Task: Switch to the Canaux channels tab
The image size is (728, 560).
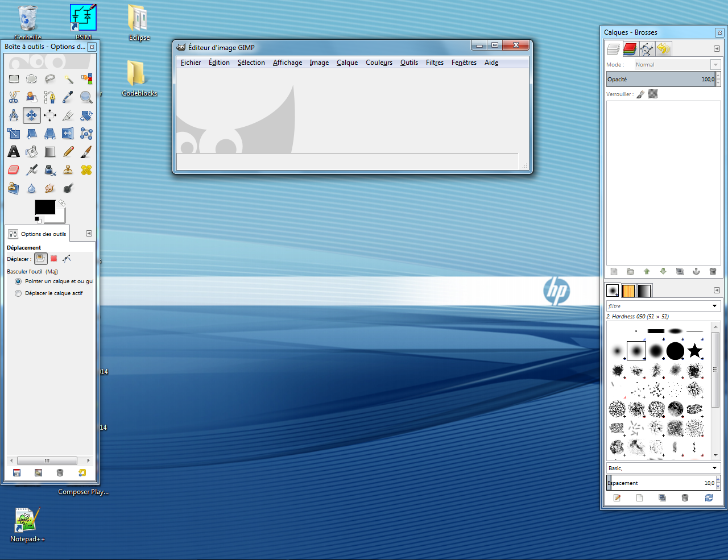Action: (x=630, y=49)
